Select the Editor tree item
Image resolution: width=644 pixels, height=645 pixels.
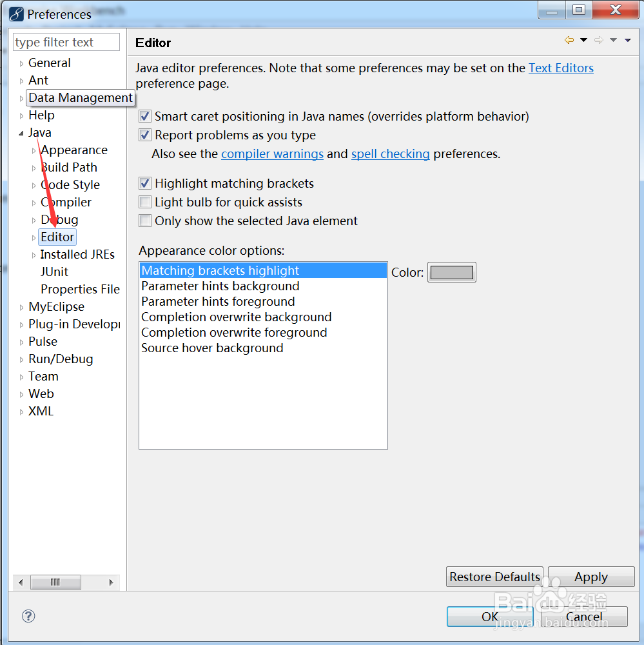[57, 237]
